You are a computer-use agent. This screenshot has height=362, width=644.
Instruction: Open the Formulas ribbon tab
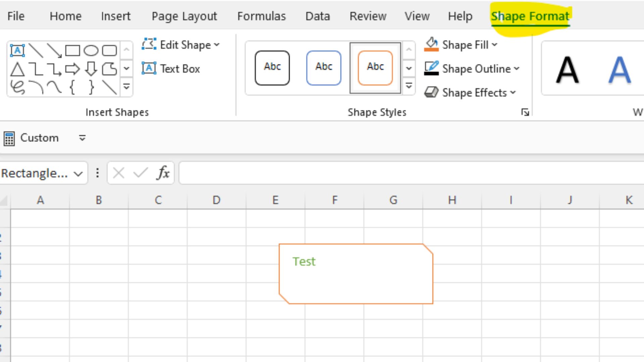click(261, 16)
